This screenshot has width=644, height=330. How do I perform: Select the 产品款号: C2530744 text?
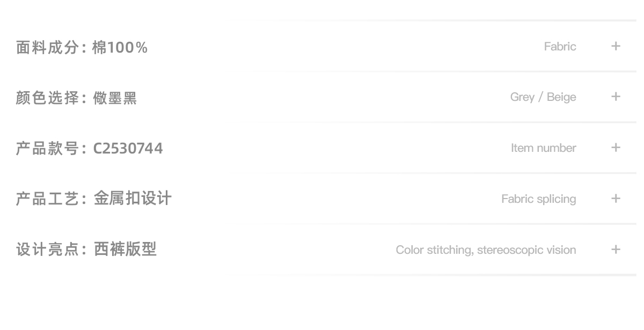coord(89,149)
